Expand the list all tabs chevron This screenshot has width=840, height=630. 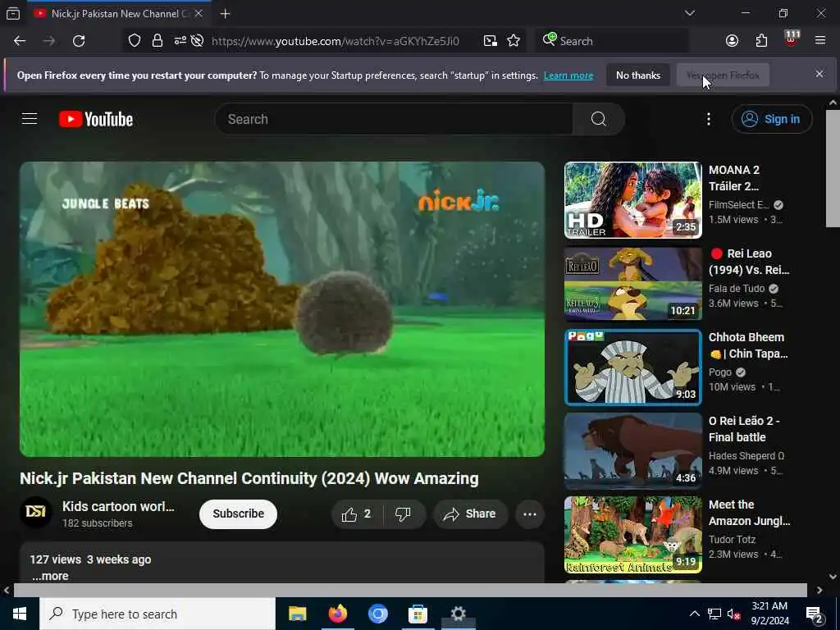click(689, 13)
